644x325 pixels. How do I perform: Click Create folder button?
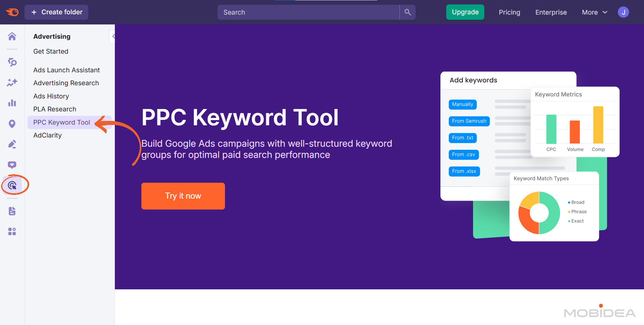coord(56,12)
